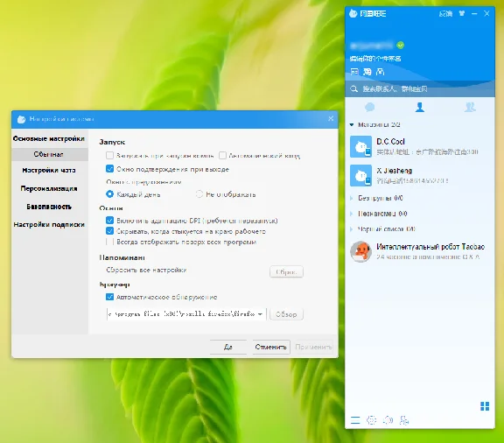Open the chat messages tab icon
This screenshot has height=443, width=504.
369,107
